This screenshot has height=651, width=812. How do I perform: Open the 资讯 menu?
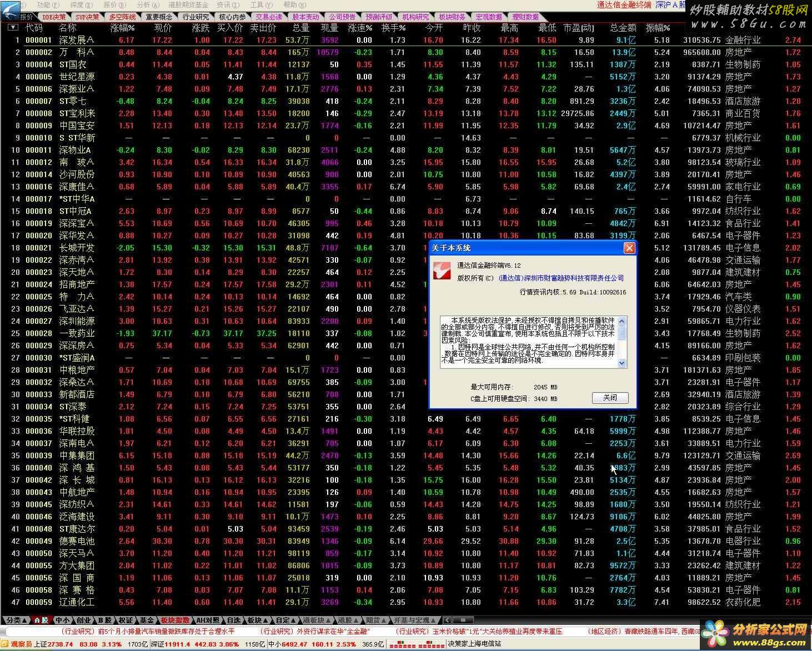(227, 5)
